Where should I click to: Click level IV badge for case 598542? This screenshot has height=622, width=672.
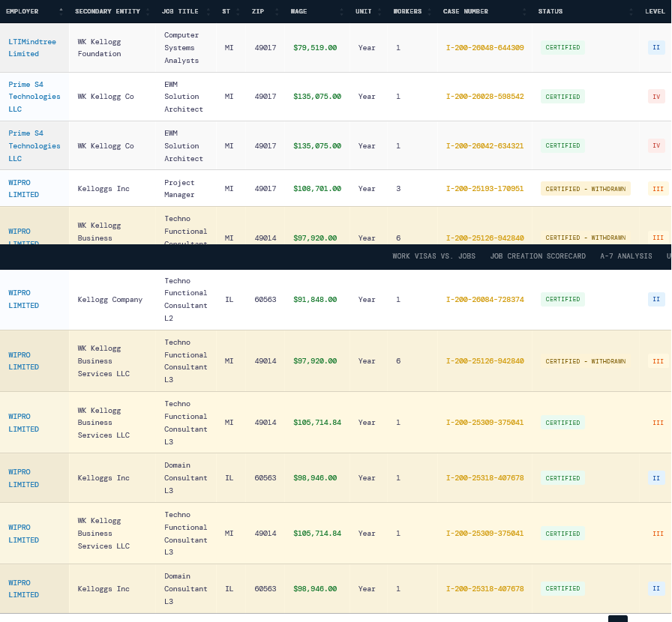[656, 97]
